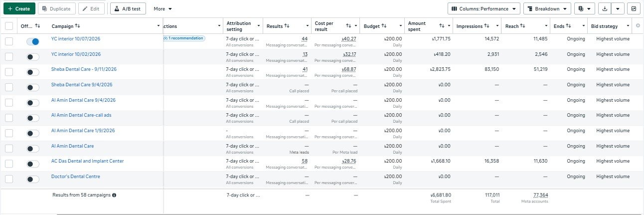The height and width of the screenshot is (215, 644).
Task: Check the select-all campaigns checkbox
Action: (x=9, y=26)
